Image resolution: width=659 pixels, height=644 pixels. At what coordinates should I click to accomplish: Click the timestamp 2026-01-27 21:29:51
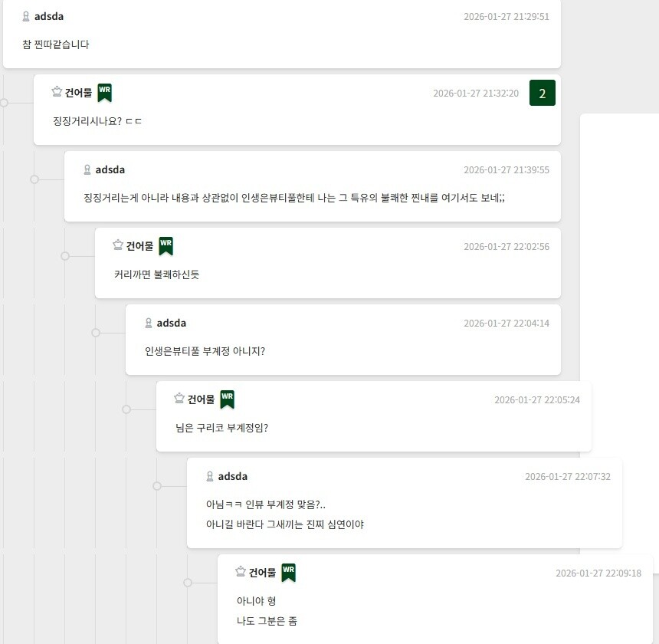click(x=506, y=16)
